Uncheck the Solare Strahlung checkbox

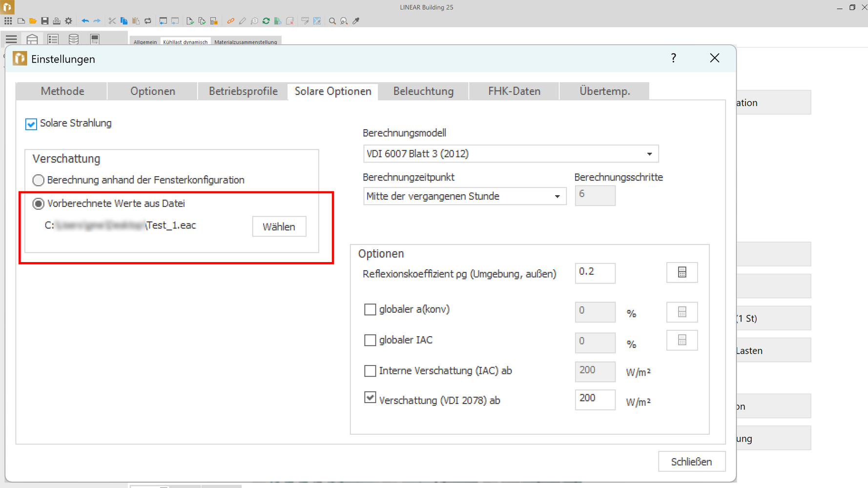pos(31,124)
